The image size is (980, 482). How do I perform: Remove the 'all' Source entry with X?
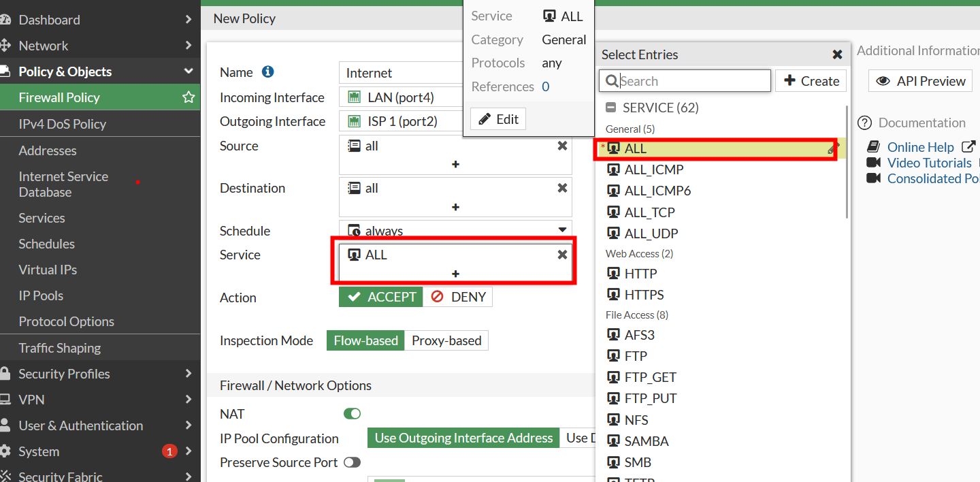coord(562,146)
